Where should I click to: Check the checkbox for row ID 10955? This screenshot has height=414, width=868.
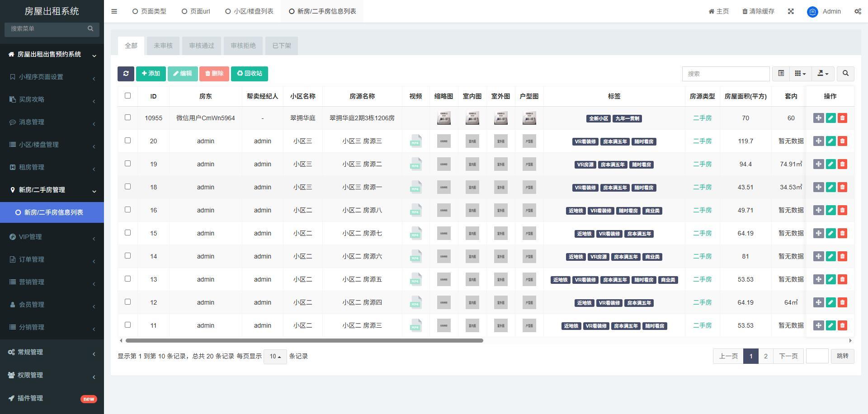(127, 118)
